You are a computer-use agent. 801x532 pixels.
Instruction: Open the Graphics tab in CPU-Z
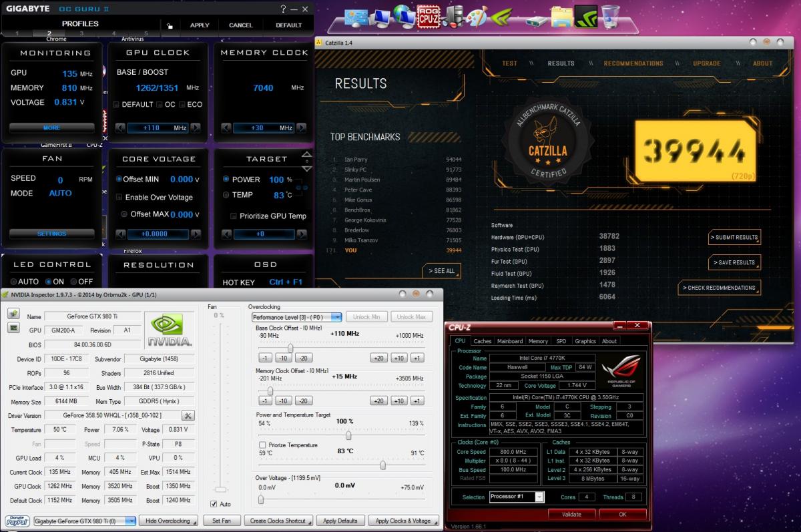pyautogui.click(x=585, y=341)
